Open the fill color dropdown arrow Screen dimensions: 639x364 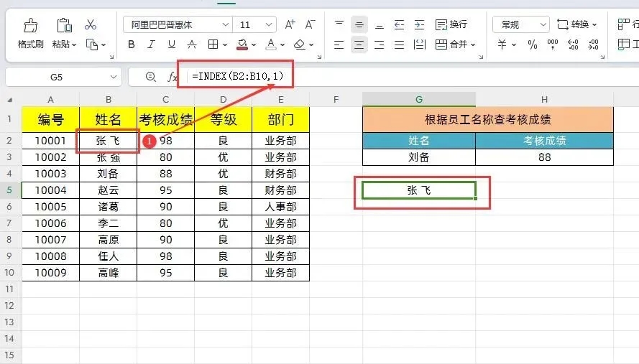click(254, 45)
